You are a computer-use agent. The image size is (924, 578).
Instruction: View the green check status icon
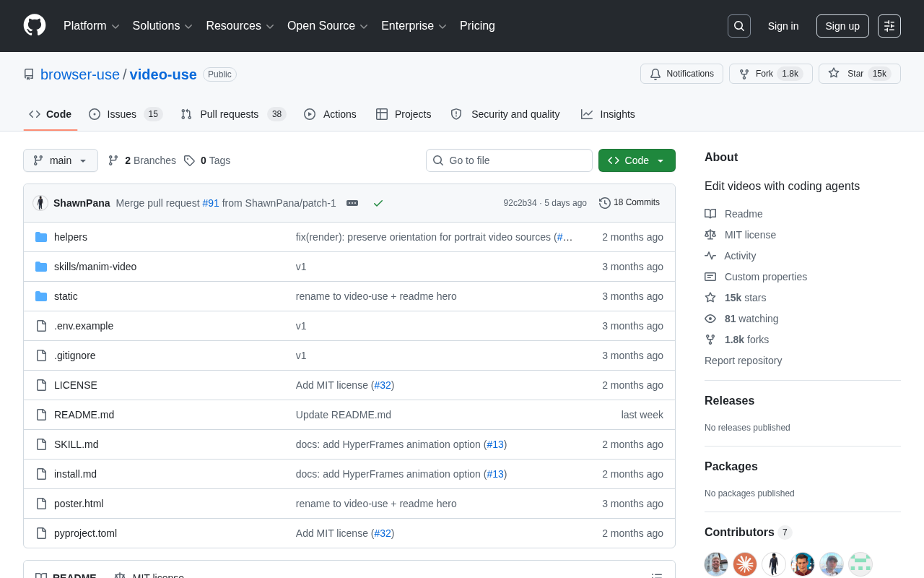click(x=378, y=203)
